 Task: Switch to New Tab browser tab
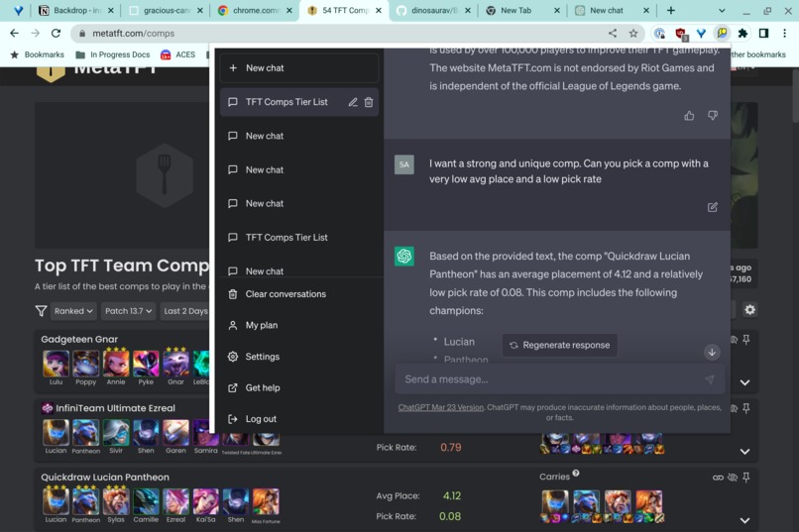click(x=522, y=10)
